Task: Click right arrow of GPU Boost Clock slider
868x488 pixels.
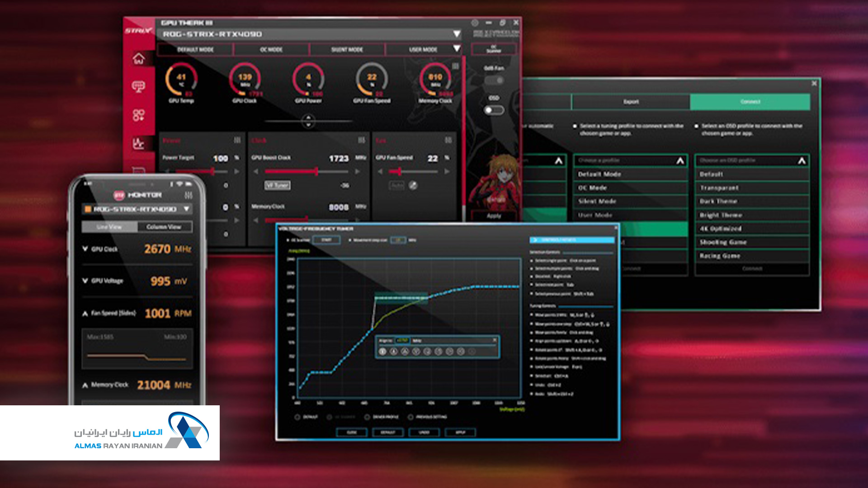Action: [x=357, y=172]
